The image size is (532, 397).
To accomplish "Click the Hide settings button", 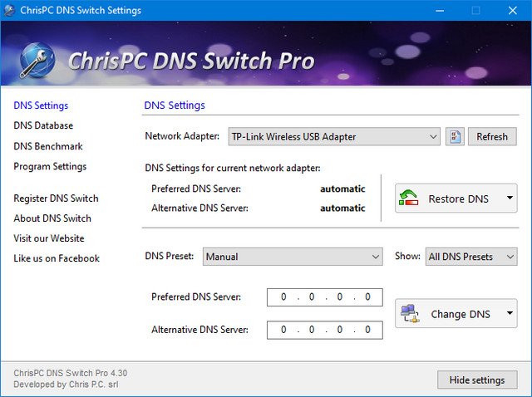I will click(x=477, y=380).
